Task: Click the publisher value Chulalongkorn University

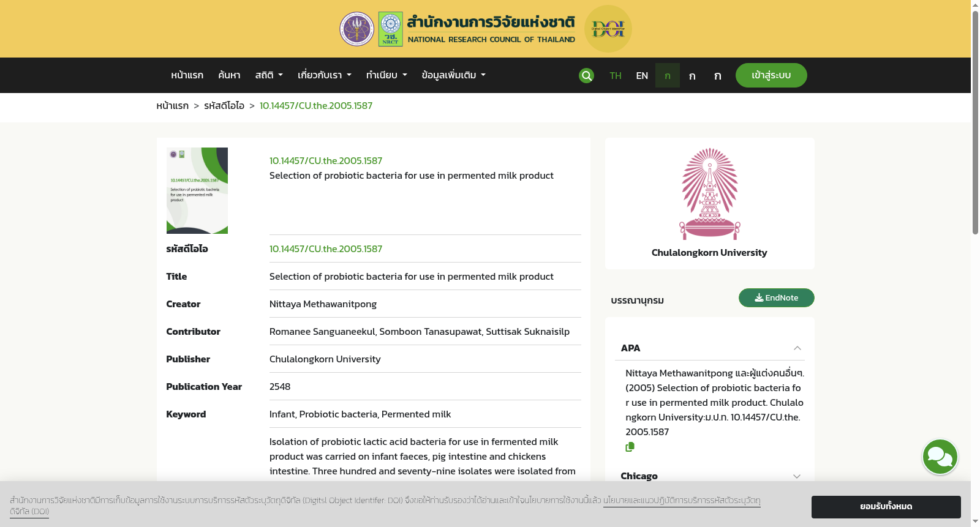Action: pos(325,359)
